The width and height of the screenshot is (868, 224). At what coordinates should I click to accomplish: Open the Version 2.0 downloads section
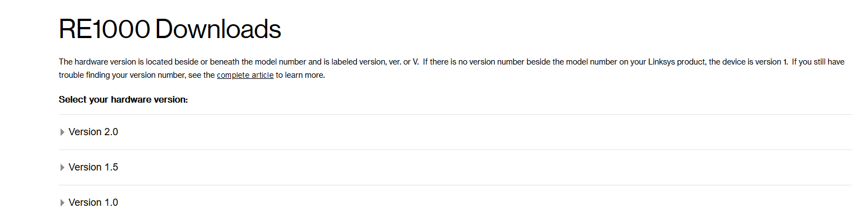93,132
